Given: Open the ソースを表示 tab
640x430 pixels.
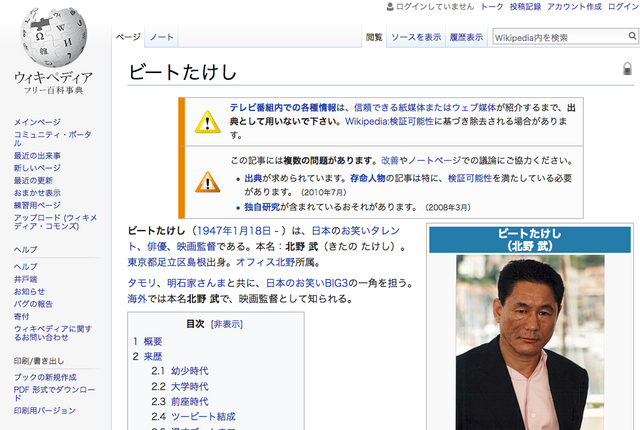Looking at the screenshot, I should pyautogui.click(x=416, y=37).
